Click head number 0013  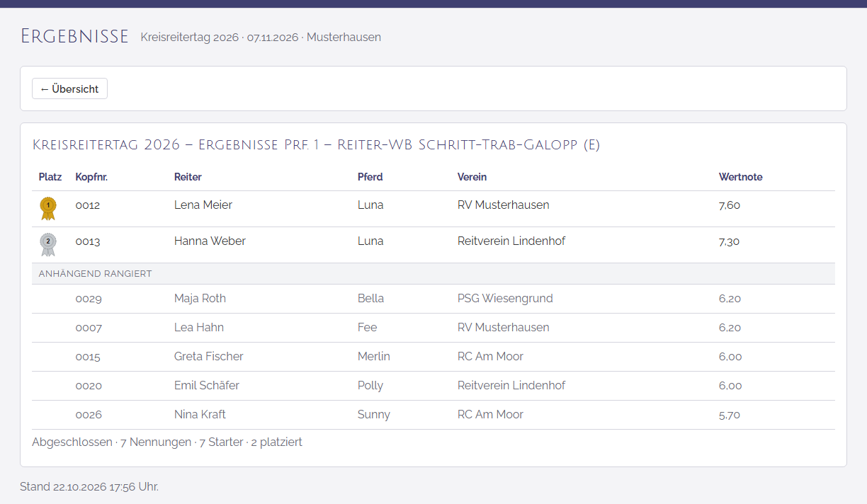pos(88,241)
